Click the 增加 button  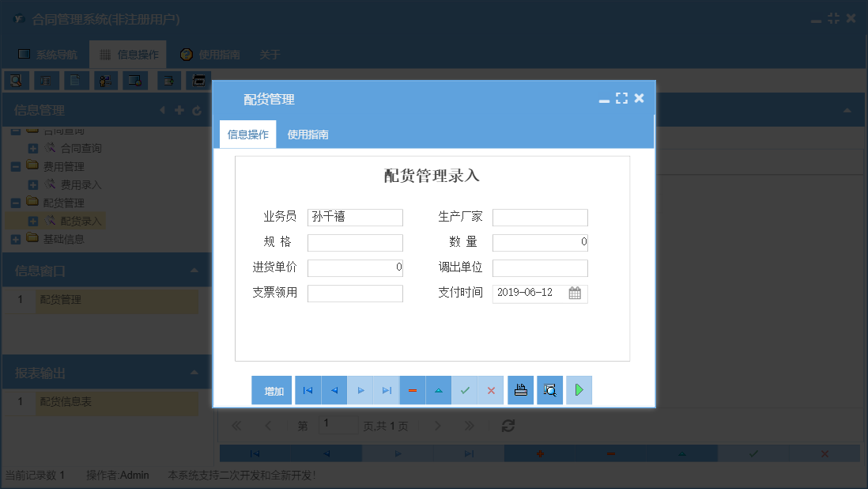tap(272, 390)
